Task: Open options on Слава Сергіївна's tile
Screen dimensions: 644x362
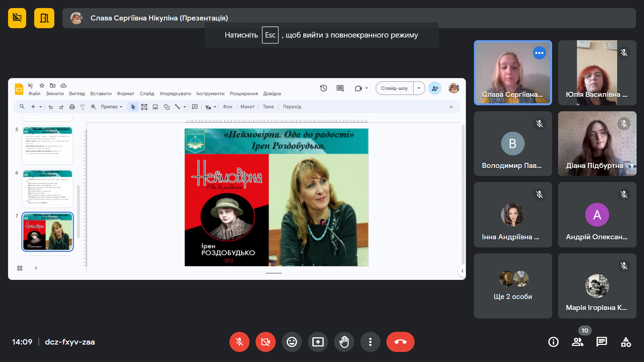Action: tap(539, 53)
